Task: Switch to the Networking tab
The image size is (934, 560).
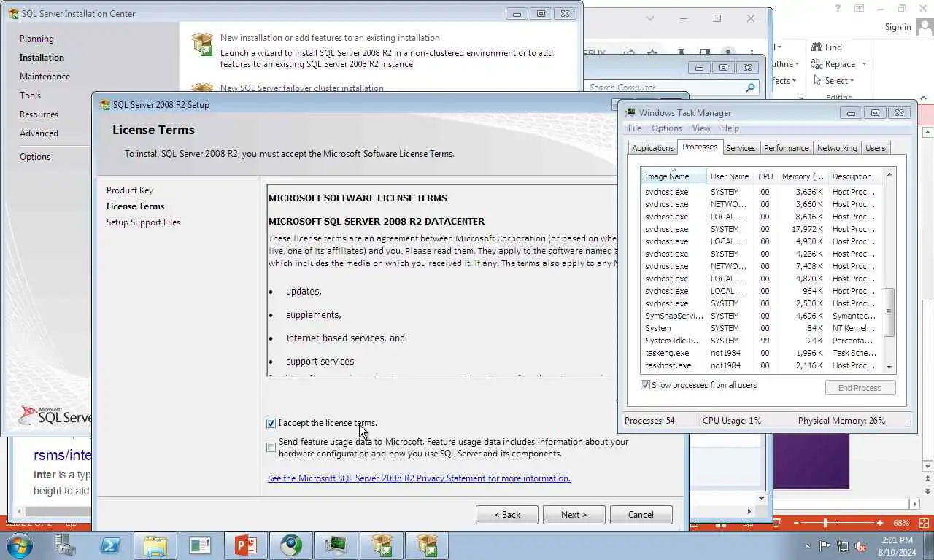Action: [837, 148]
